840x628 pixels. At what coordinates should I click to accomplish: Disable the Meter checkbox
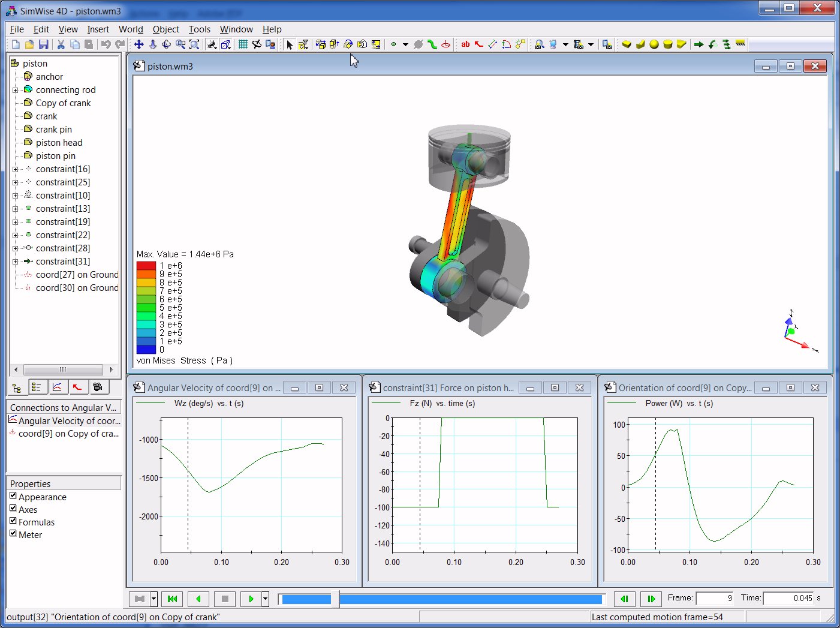coord(13,534)
